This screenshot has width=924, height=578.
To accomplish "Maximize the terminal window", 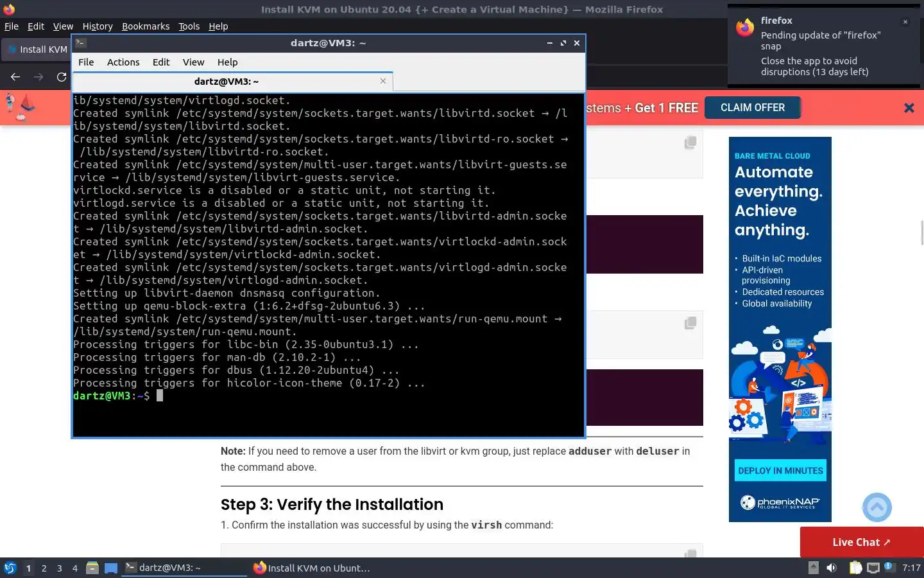I will 563,43.
